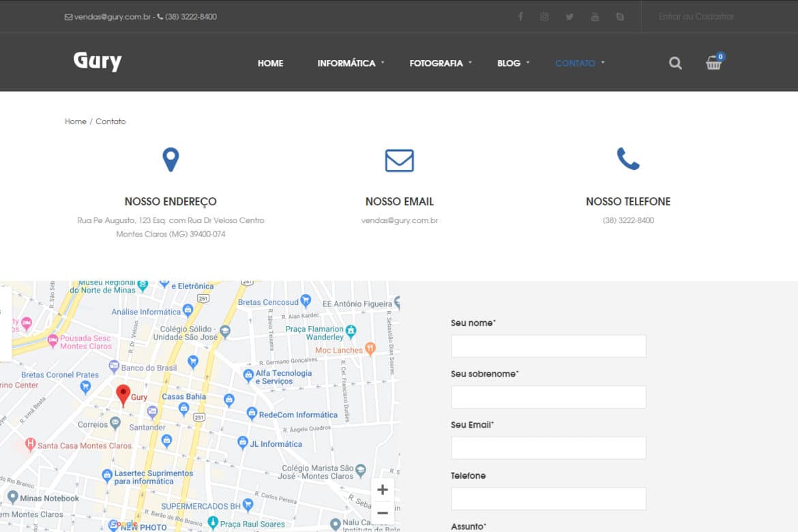Expand the Blog menu dropdown

point(509,63)
